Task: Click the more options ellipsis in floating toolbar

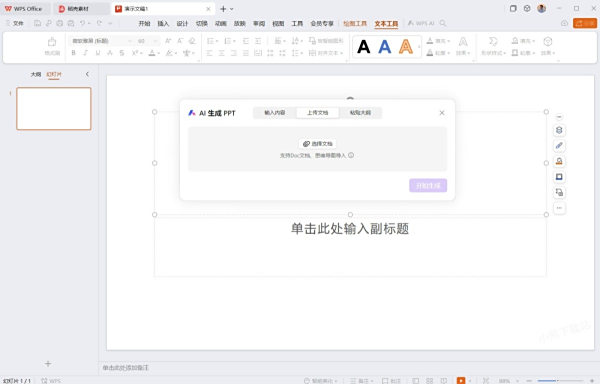Action: [559, 208]
